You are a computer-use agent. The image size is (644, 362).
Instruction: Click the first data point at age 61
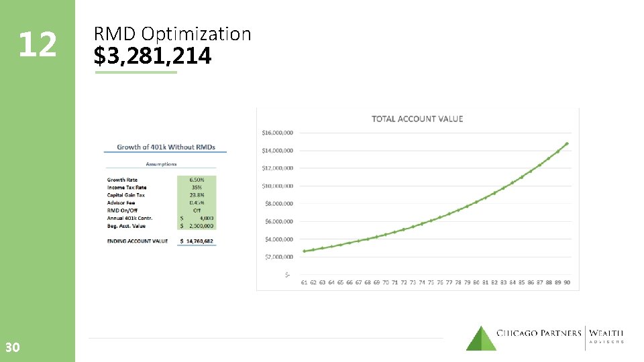pos(304,251)
